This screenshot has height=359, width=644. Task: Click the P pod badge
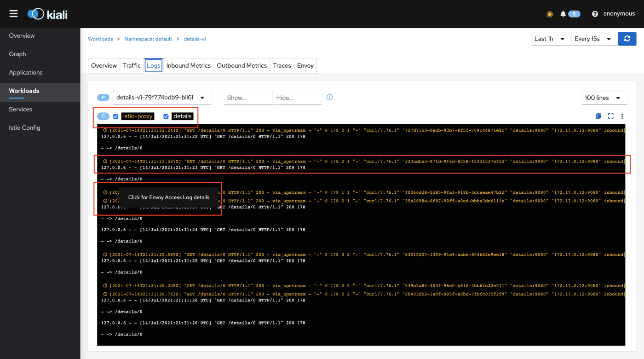coord(103,98)
